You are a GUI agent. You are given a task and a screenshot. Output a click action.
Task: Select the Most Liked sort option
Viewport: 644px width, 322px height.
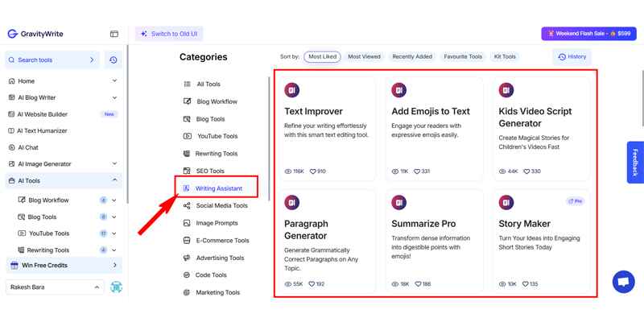point(323,56)
